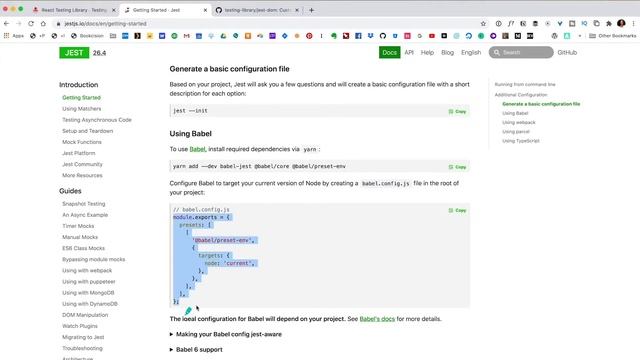The width and height of the screenshot is (640, 360).
Task: Close the Getting Started Jest tab
Action: 205,10
